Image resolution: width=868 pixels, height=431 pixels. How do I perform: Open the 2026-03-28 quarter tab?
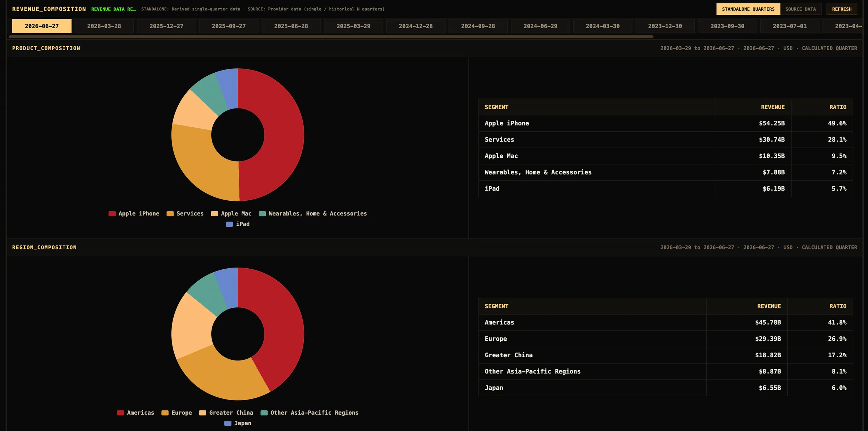click(x=104, y=26)
